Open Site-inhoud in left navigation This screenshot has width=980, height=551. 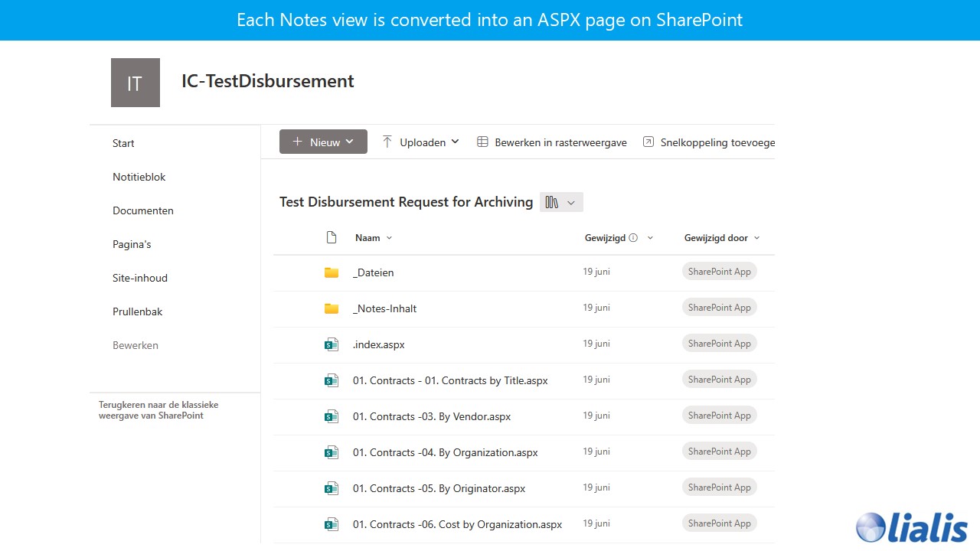click(x=140, y=278)
